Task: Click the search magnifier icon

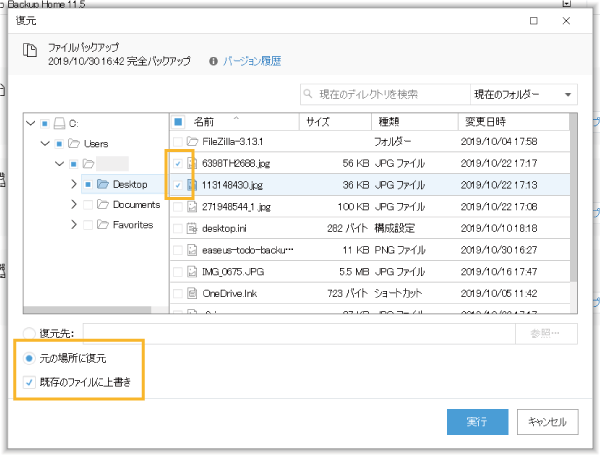Action: (308, 94)
